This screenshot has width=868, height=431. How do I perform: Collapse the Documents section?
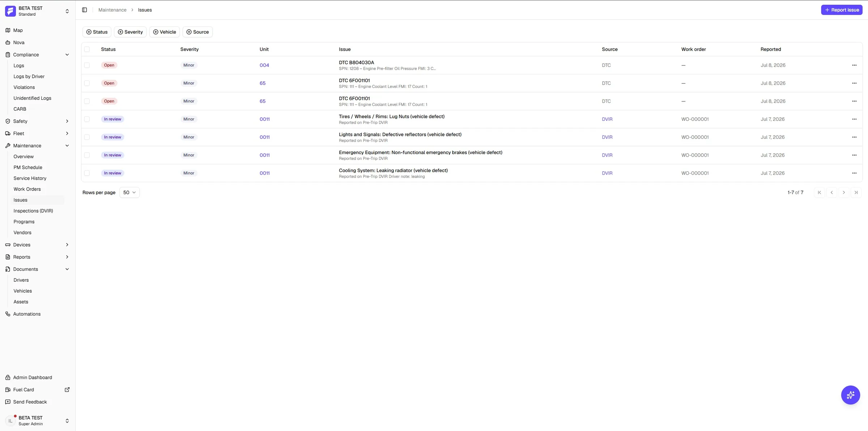click(x=67, y=269)
